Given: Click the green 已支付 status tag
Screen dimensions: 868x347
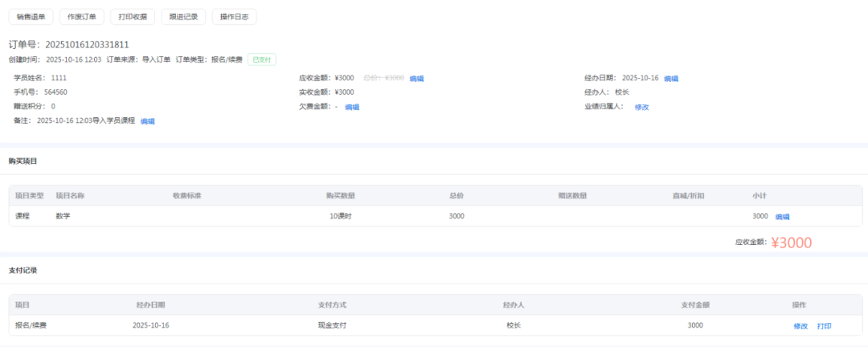Looking at the screenshot, I should (262, 59).
